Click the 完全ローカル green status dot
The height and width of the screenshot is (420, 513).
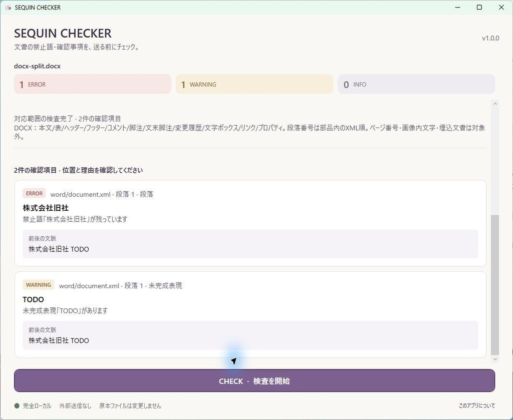pyautogui.click(x=17, y=406)
